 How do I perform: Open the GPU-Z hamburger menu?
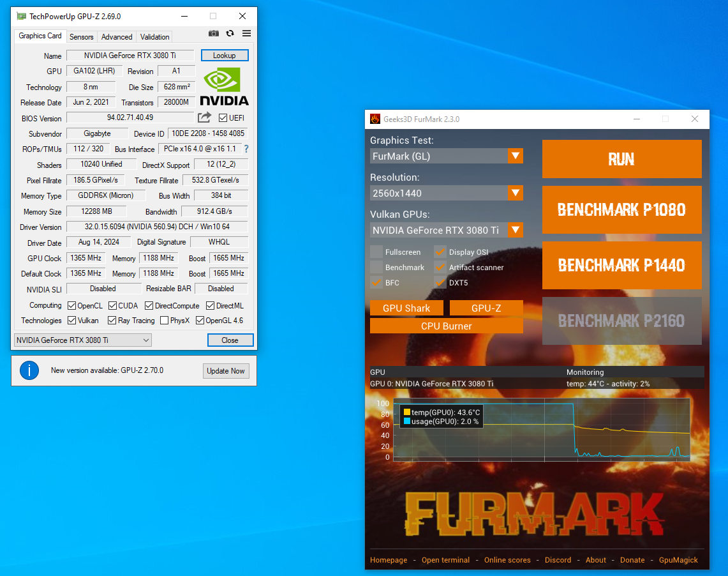pos(246,33)
